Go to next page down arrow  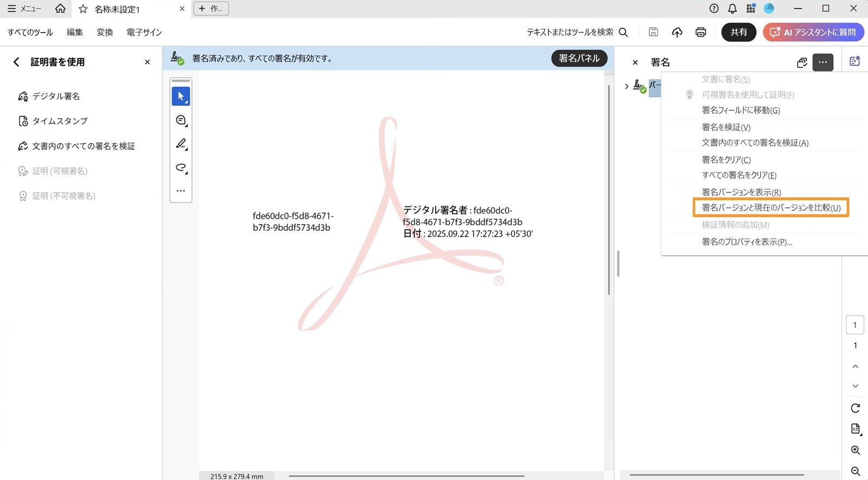[855, 386]
